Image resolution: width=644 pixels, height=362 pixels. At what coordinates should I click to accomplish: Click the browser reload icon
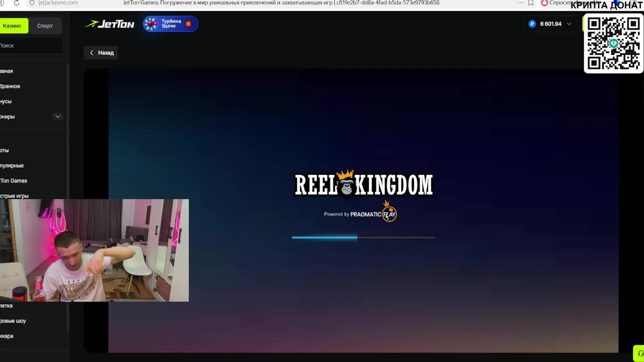(17, 3)
